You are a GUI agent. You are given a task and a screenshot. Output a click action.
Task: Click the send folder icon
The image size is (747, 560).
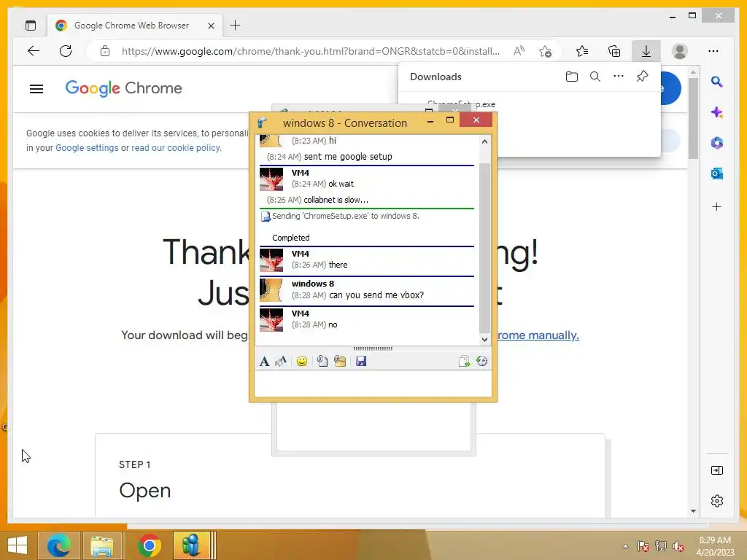click(340, 362)
